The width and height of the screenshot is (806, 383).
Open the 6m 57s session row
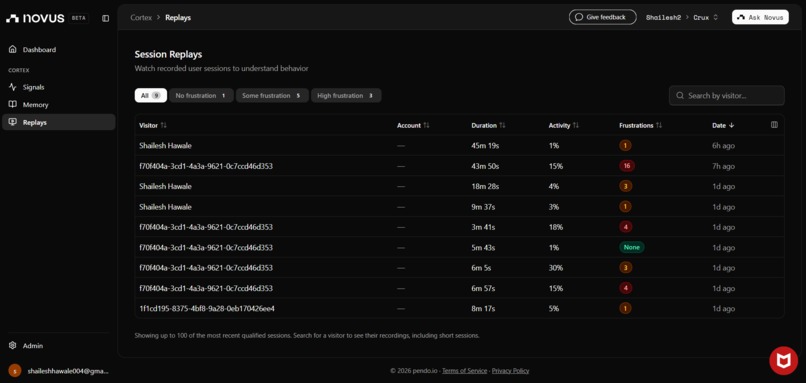point(460,288)
